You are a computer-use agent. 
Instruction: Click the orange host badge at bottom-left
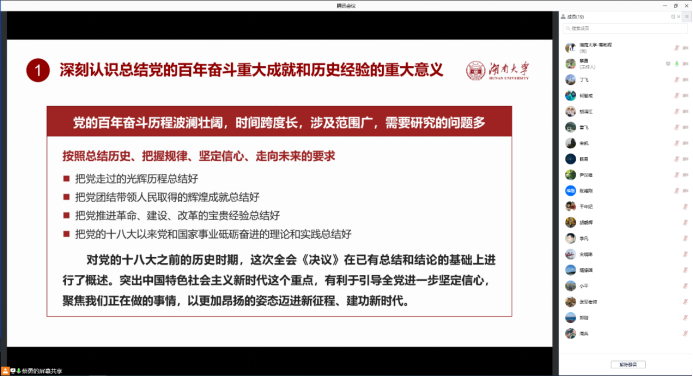[5, 371]
